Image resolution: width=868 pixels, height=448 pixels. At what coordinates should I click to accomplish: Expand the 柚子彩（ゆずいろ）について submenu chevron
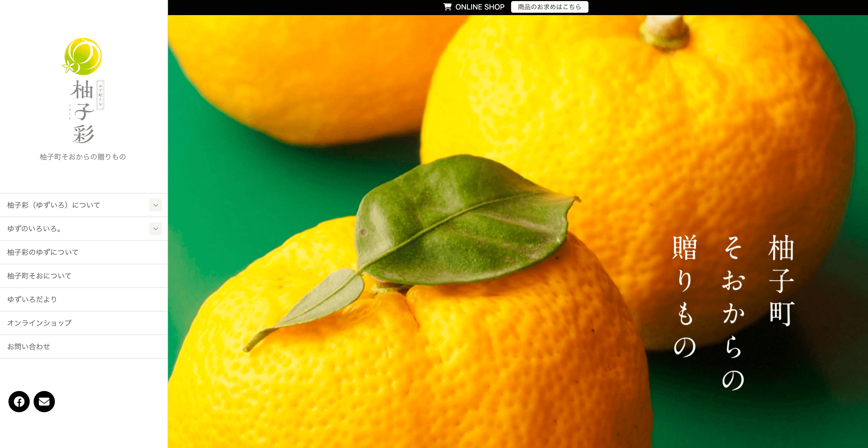[156, 205]
